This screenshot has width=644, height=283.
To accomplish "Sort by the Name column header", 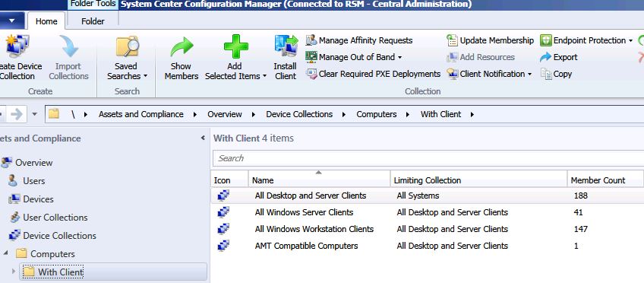I will pos(319,179).
